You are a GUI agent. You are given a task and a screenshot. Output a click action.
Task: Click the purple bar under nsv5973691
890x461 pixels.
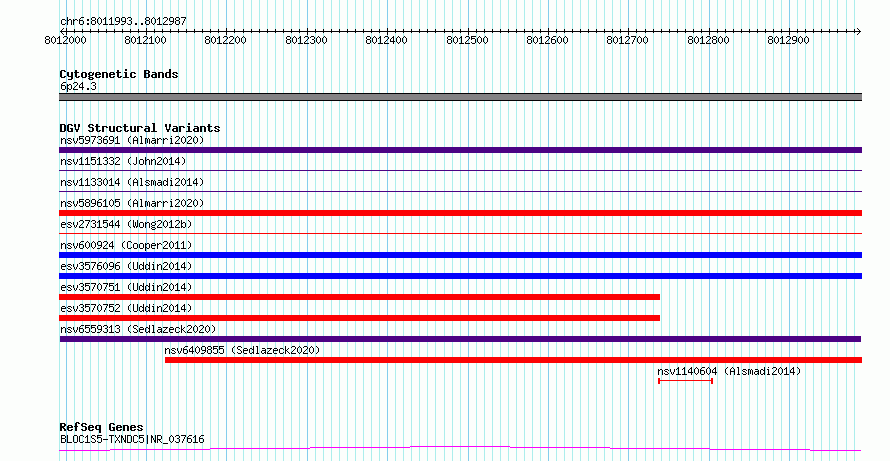460,150
